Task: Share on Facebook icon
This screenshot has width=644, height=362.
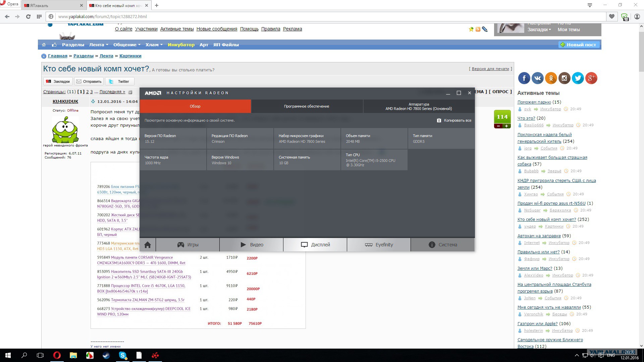Action: 524,78
